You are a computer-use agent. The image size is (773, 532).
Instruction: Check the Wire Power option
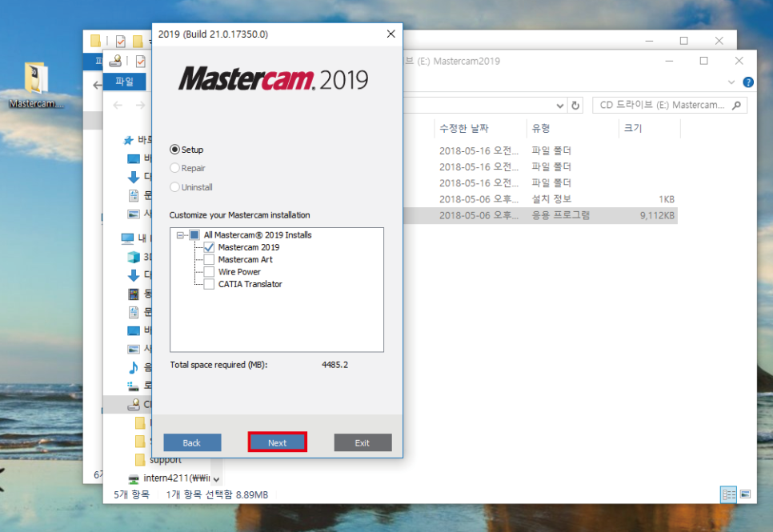click(x=209, y=272)
